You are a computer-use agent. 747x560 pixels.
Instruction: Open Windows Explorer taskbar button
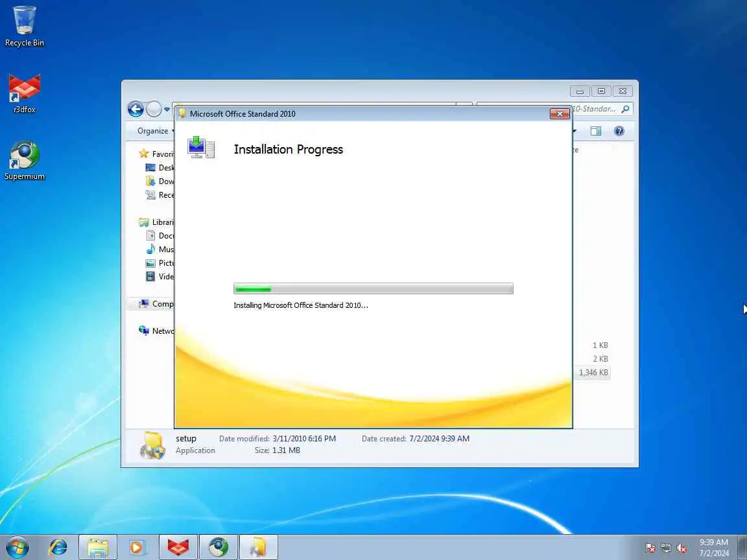coord(98,547)
